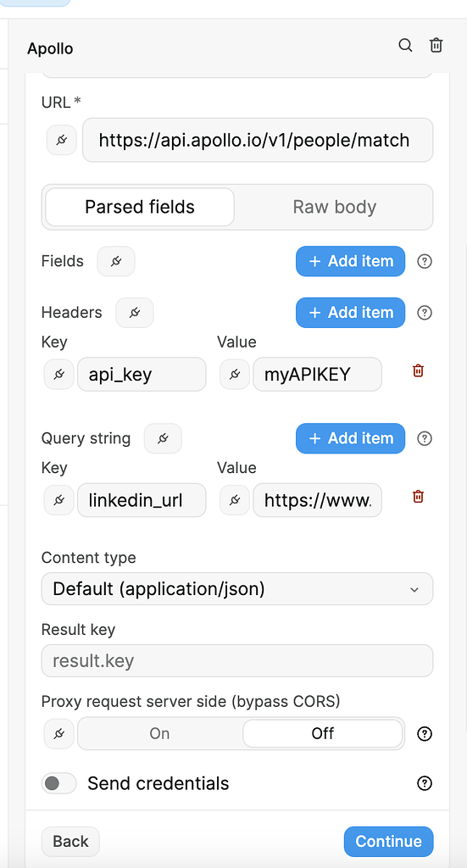Set proxy request server side to Off
Image resolution: width=467 pixels, height=868 pixels.
[x=323, y=733]
